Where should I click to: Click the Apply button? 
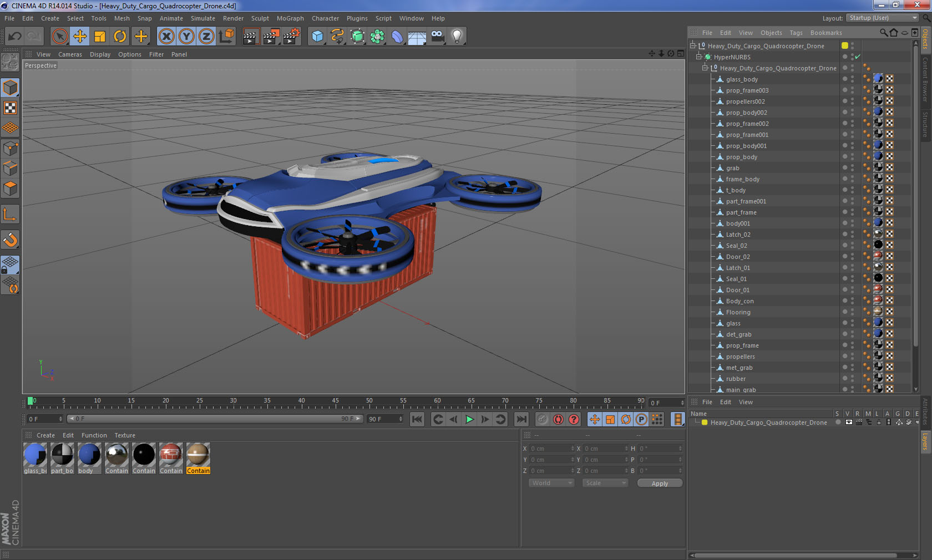[x=660, y=483]
